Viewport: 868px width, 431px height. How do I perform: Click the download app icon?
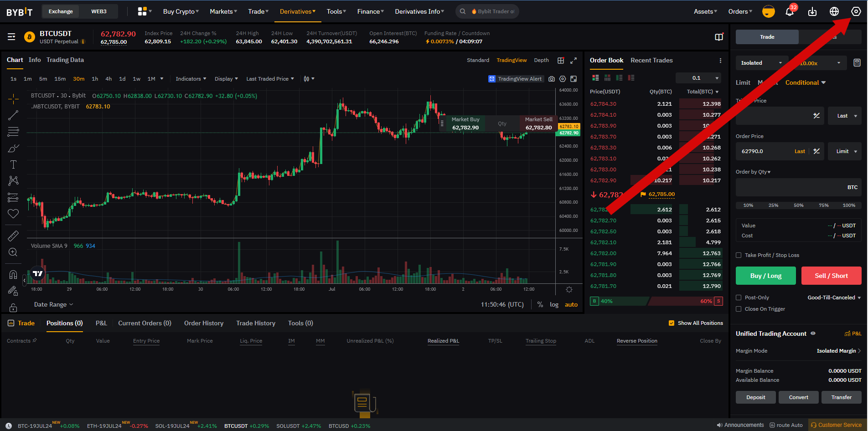(812, 11)
